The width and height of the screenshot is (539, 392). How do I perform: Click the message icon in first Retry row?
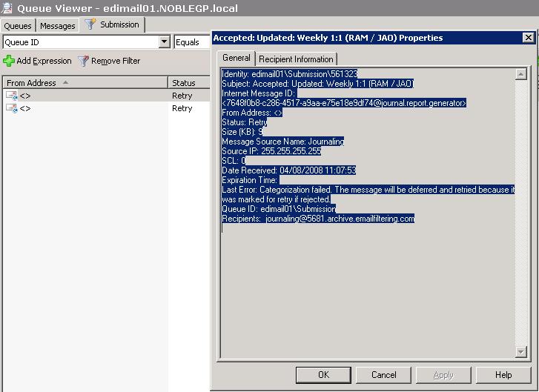coord(12,96)
